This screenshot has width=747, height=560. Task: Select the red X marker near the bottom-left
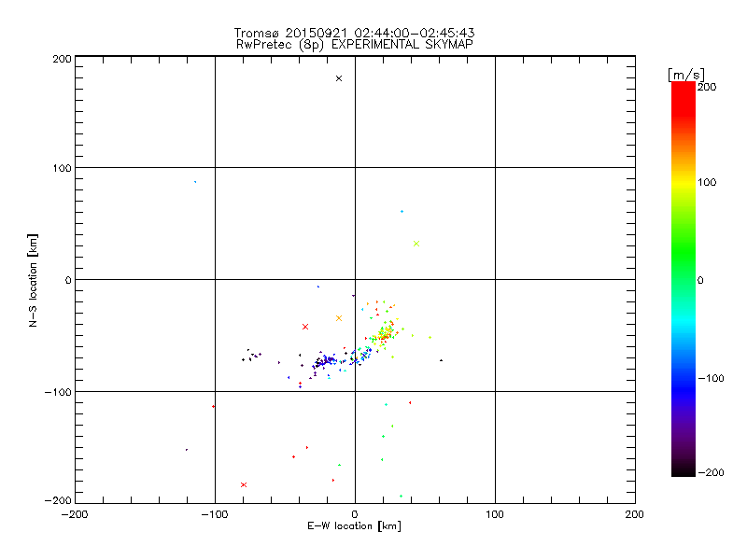[x=244, y=484]
